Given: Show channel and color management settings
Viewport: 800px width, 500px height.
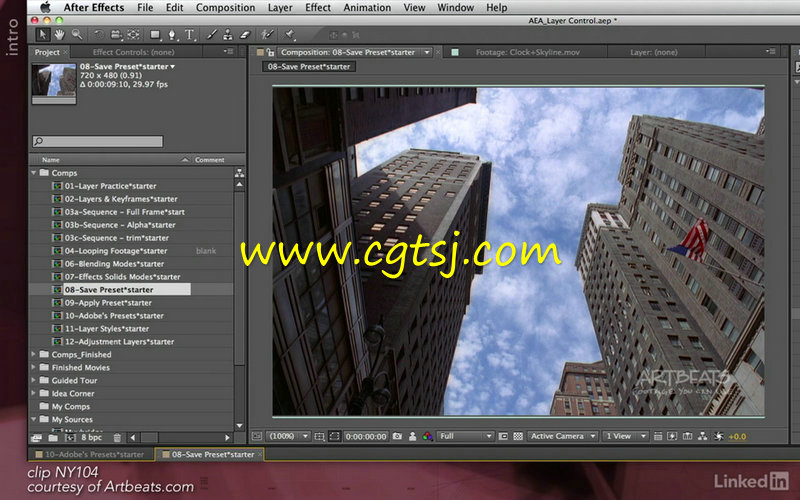Looking at the screenshot, I should (x=428, y=436).
